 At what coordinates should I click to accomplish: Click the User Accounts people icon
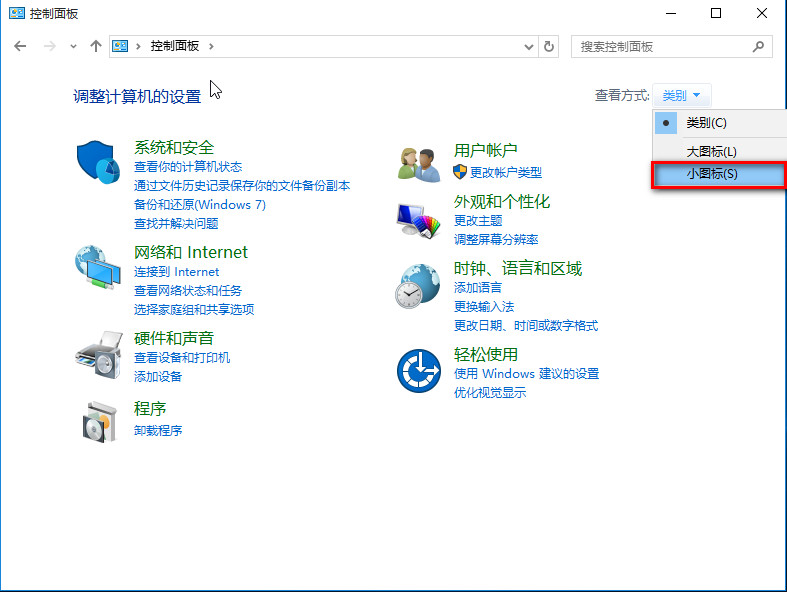[419, 165]
